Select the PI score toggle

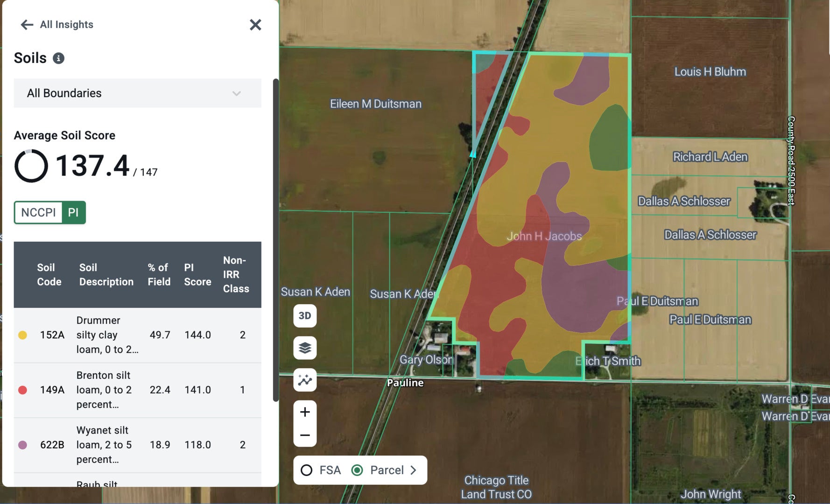point(73,213)
